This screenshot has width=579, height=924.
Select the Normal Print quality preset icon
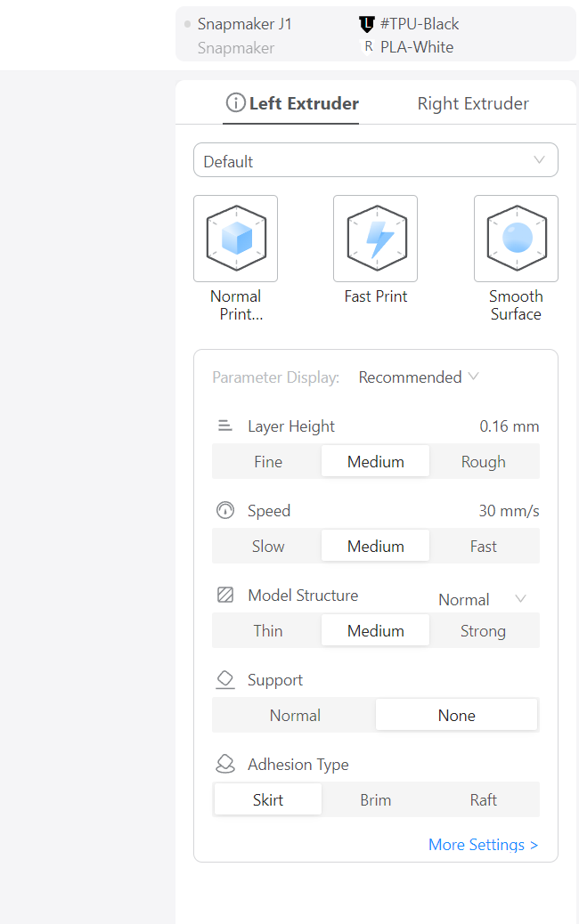pyautogui.click(x=235, y=238)
